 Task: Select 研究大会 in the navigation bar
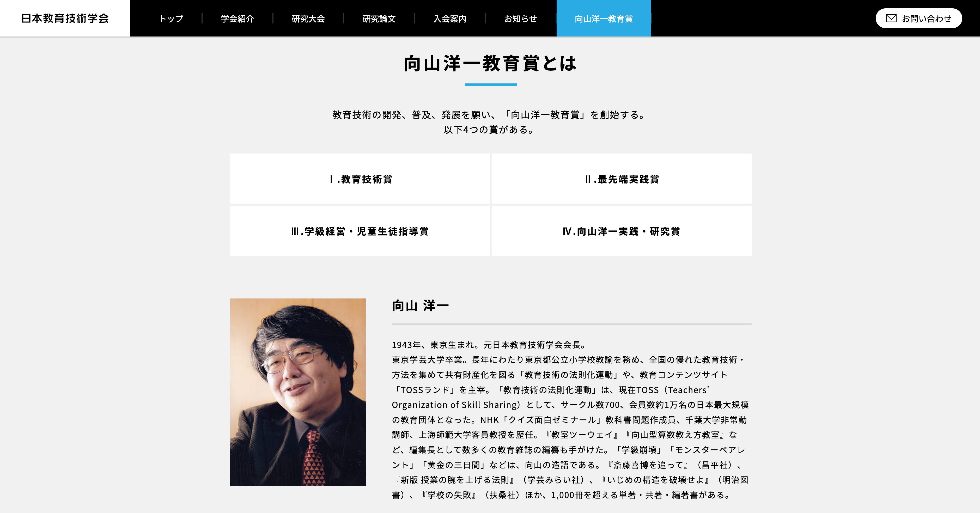[308, 19]
